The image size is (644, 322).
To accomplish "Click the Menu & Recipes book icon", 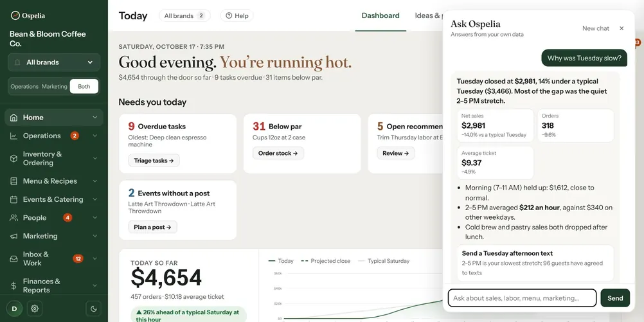I will (13, 181).
